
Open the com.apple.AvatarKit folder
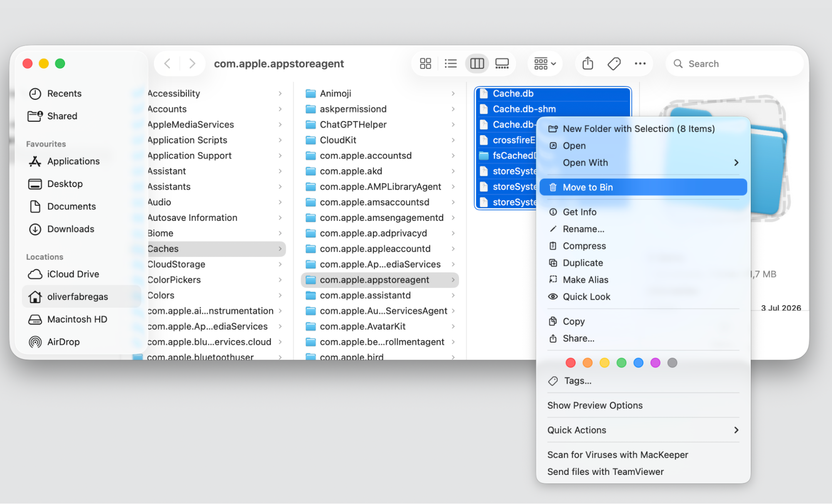pos(380,326)
